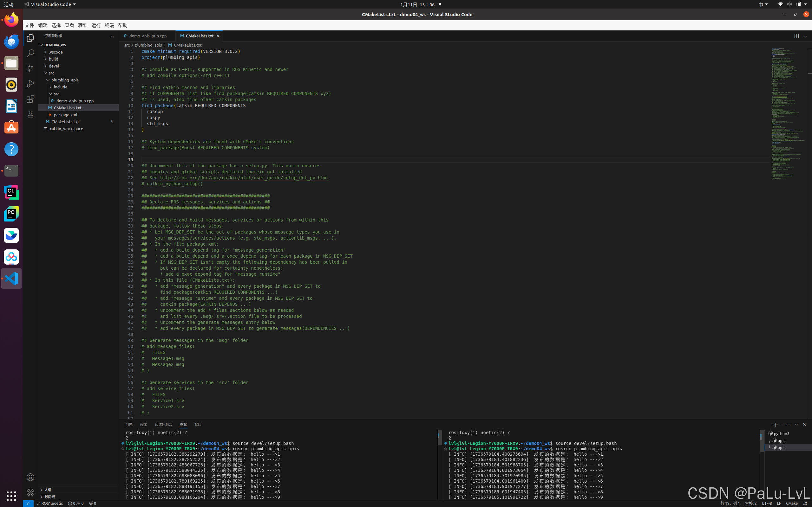Image resolution: width=812 pixels, height=507 pixels.
Task: Expand the build folder
Action: [53, 59]
